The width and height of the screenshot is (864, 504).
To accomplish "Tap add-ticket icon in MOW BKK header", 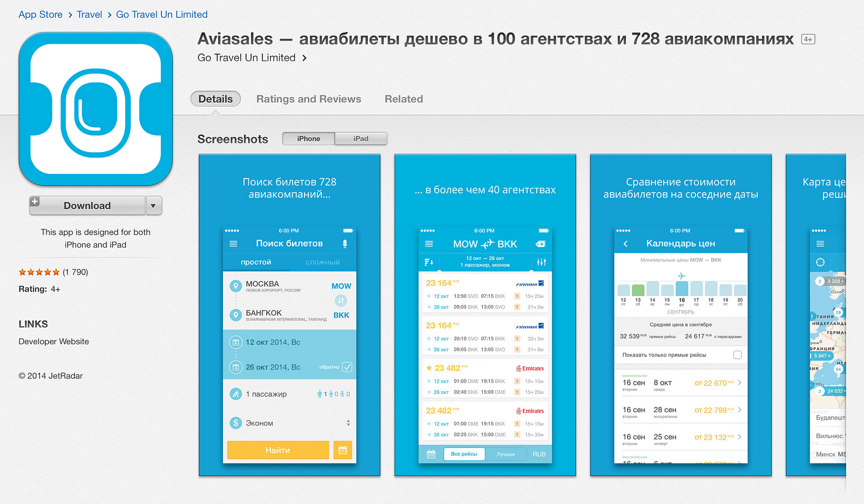I will 541,244.
